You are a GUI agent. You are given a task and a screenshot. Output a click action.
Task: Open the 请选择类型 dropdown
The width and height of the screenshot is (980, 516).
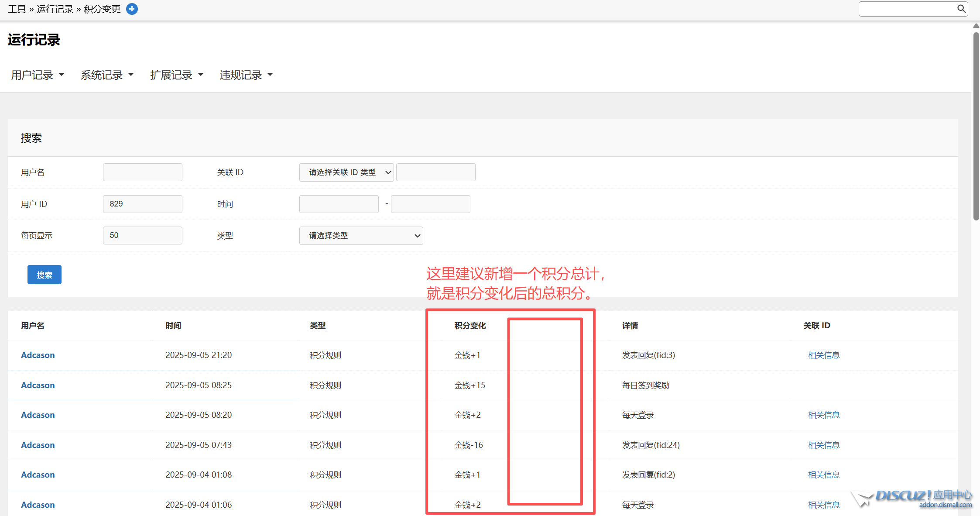click(x=361, y=236)
